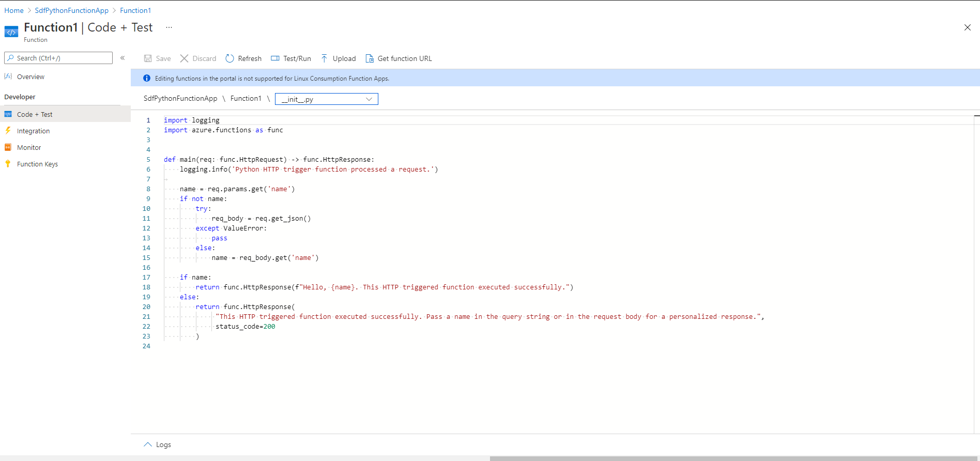Click the Search (Ctrl+/) input field
The width and height of the screenshot is (980, 461).
[x=58, y=58]
